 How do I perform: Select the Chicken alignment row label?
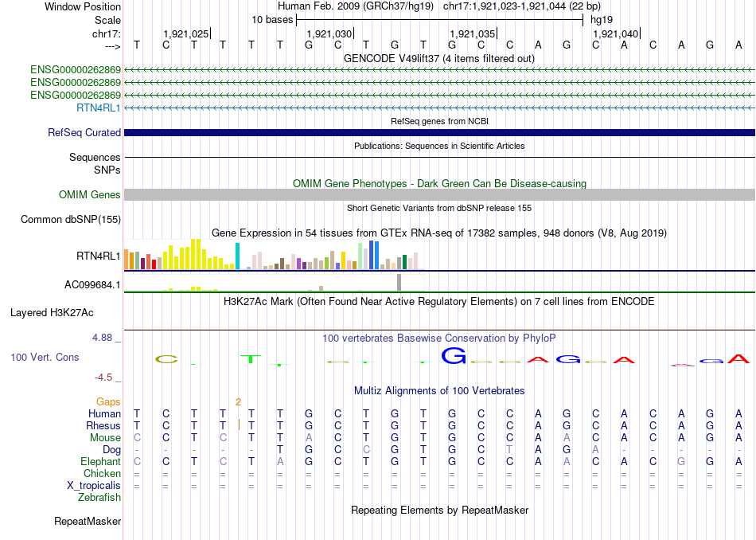tap(102, 473)
